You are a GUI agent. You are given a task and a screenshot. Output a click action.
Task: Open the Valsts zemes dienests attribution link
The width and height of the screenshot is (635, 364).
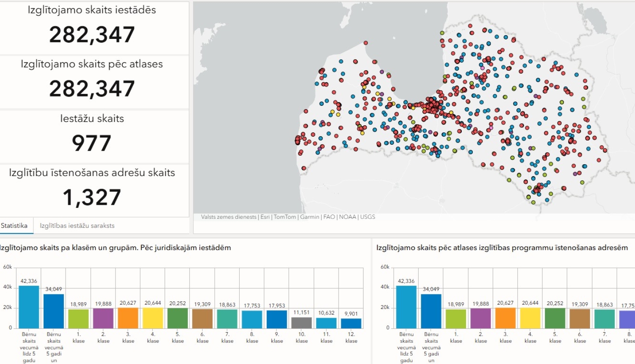tap(229, 217)
